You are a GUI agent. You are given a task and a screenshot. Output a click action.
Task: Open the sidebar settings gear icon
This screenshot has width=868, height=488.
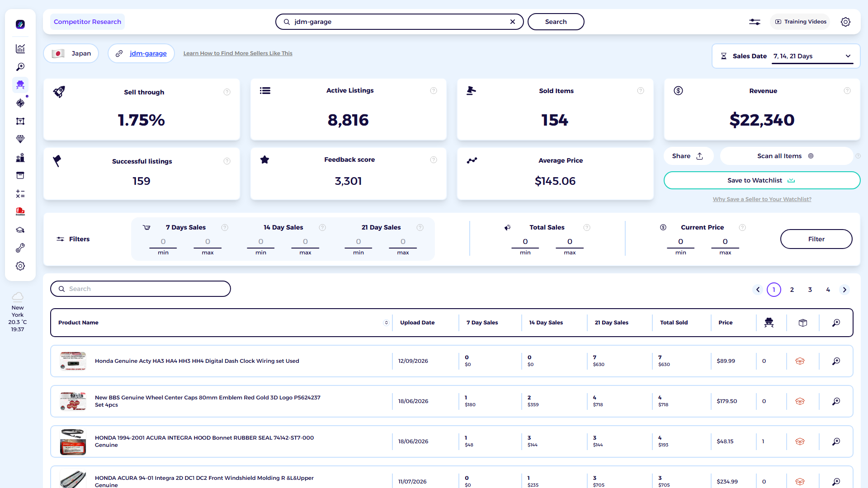[20, 266]
